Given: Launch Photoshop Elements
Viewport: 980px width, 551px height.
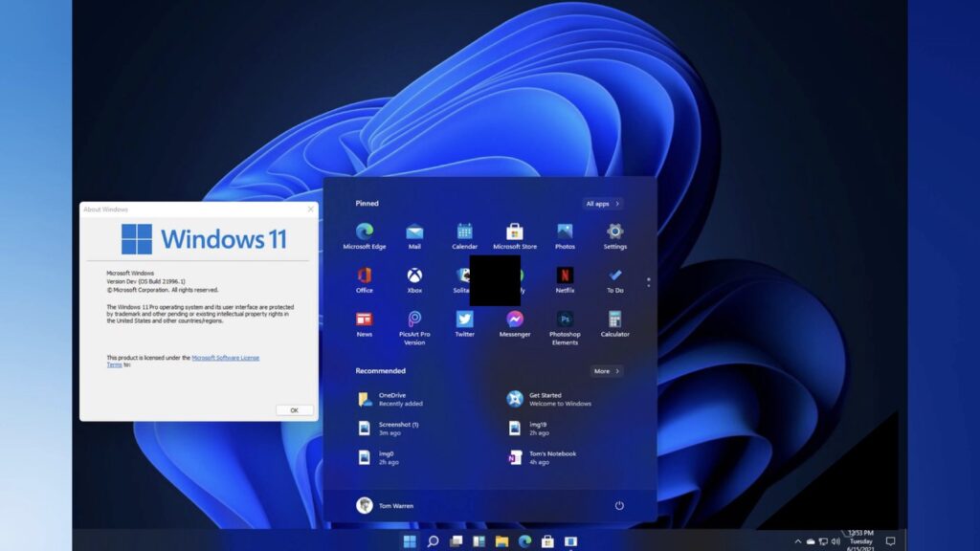Looking at the screenshot, I should [x=565, y=319].
